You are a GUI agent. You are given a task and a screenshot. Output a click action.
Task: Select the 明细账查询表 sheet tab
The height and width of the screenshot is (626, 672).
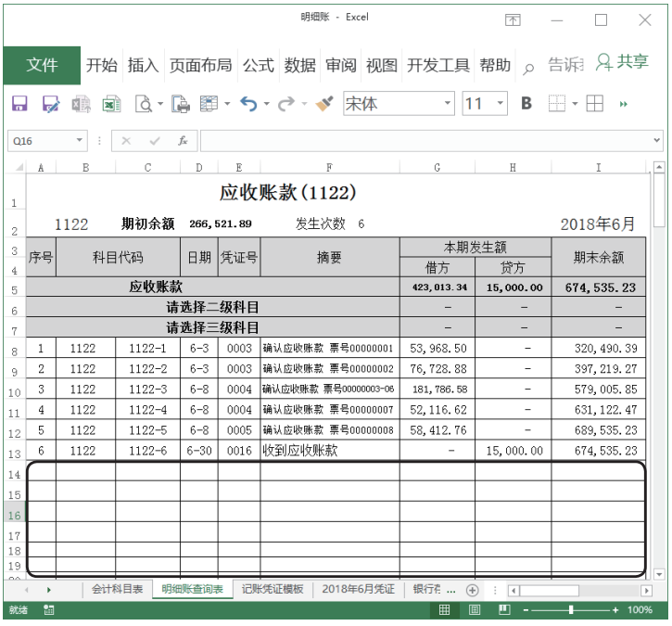[193, 590]
